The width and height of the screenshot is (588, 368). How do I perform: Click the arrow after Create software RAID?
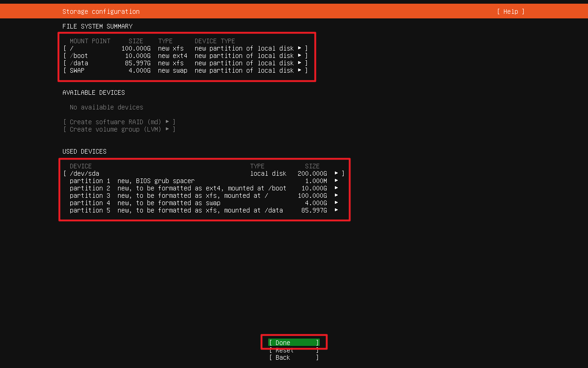tap(167, 122)
